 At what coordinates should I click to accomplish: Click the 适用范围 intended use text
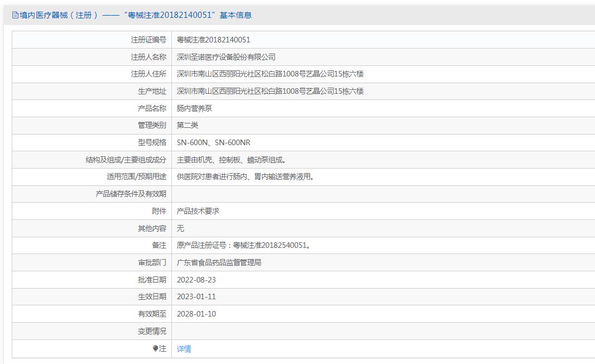click(x=246, y=176)
